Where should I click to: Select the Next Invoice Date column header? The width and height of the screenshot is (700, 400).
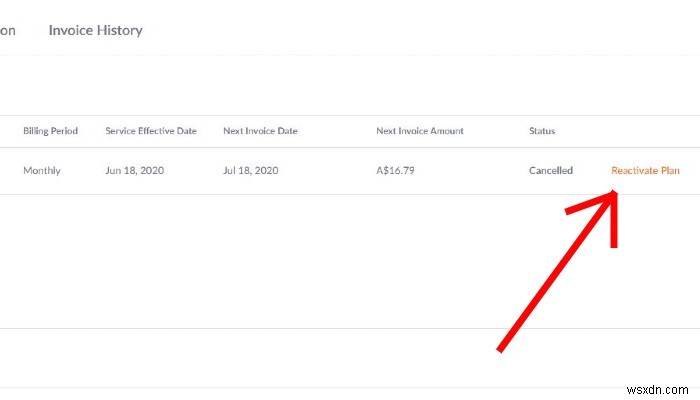tap(260, 131)
